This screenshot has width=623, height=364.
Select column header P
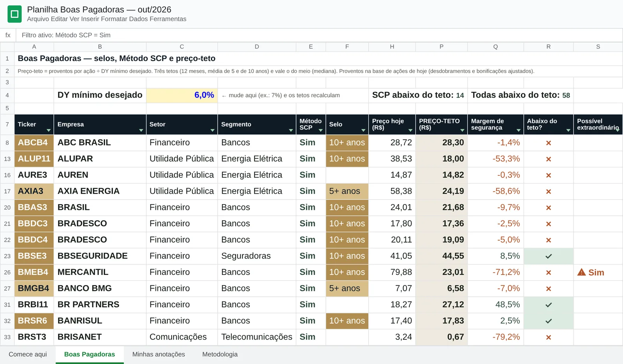tap(442, 47)
